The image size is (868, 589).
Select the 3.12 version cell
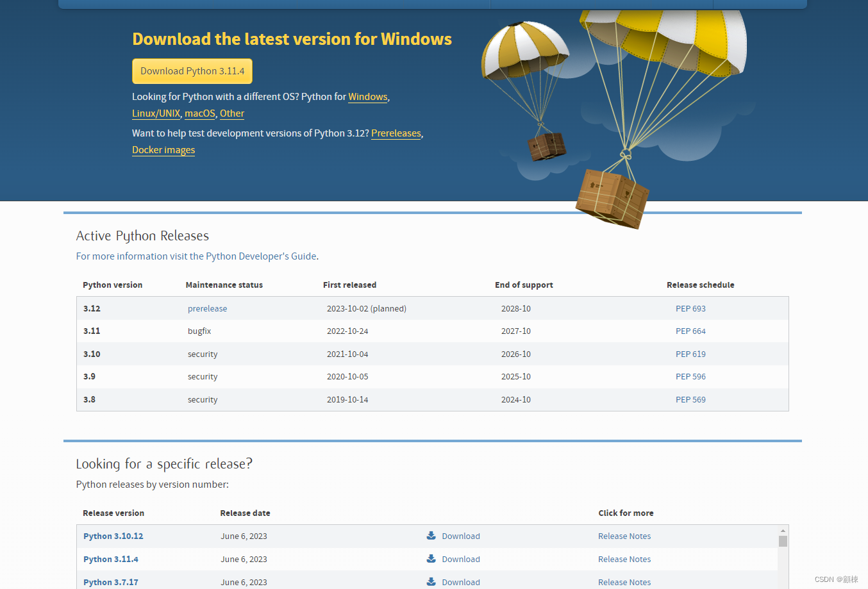92,308
